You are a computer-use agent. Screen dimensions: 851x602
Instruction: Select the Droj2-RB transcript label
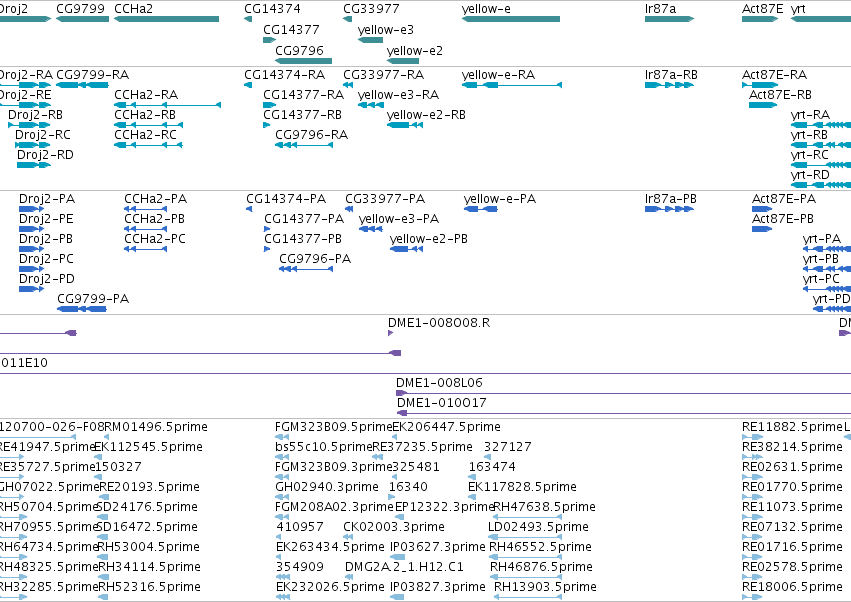point(35,115)
